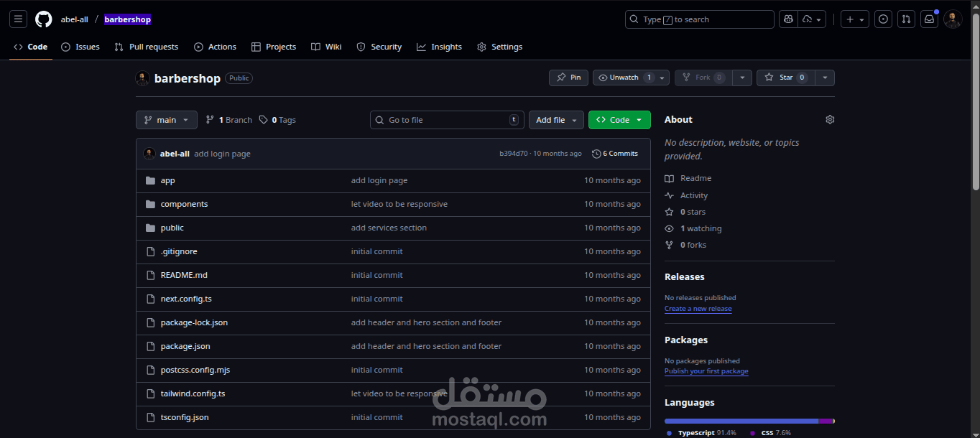Open Copilot chat icon in header
This screenshot has height=438, width=980.
coord(788,19)
